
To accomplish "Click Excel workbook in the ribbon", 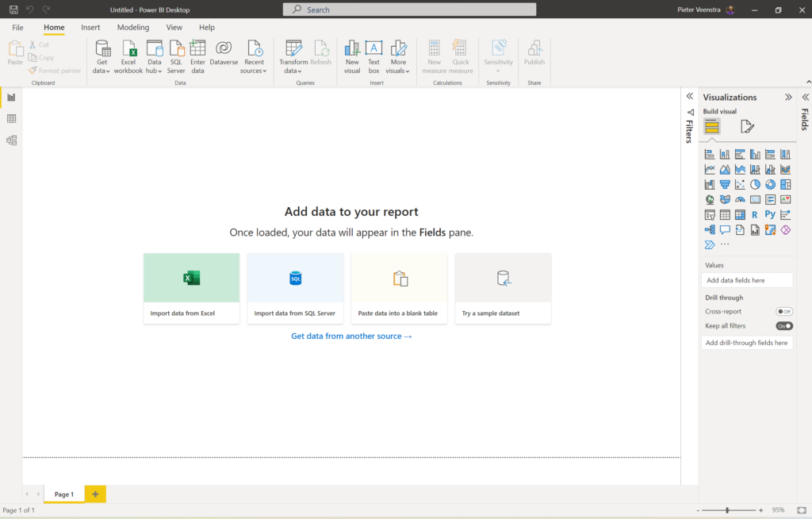I will [x=128, y=57].
